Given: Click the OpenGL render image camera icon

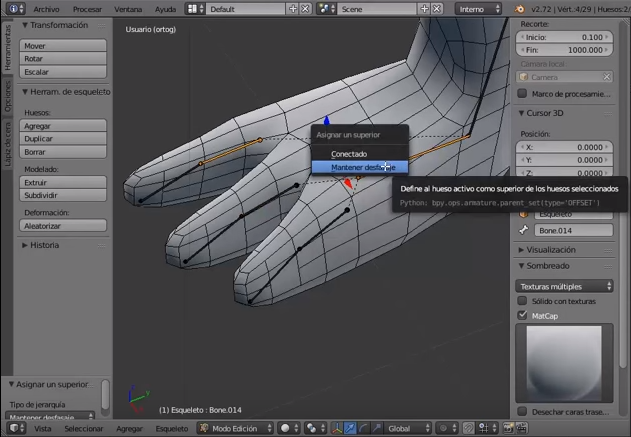Looking at the screenshot, I should 508,428.
